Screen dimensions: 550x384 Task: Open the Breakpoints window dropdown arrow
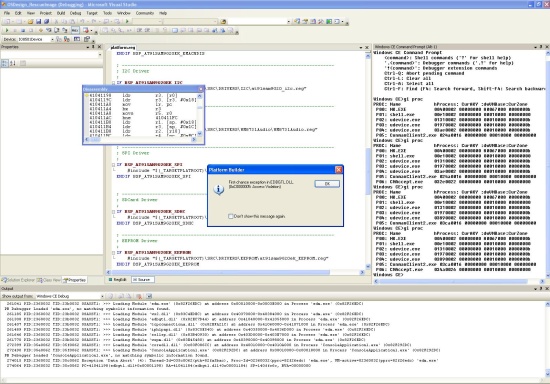point(92,31)
